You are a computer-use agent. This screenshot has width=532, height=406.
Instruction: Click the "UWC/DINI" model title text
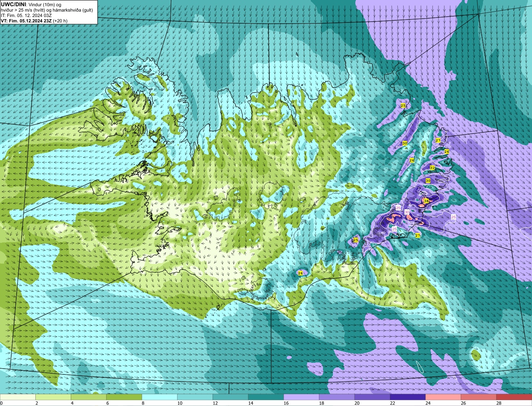[x=14, y=4]
